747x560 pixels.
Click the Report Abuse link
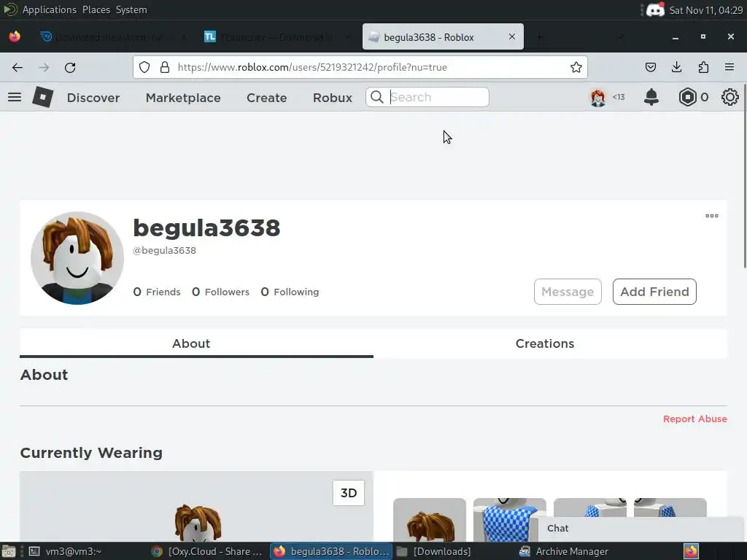pos(695,419)
